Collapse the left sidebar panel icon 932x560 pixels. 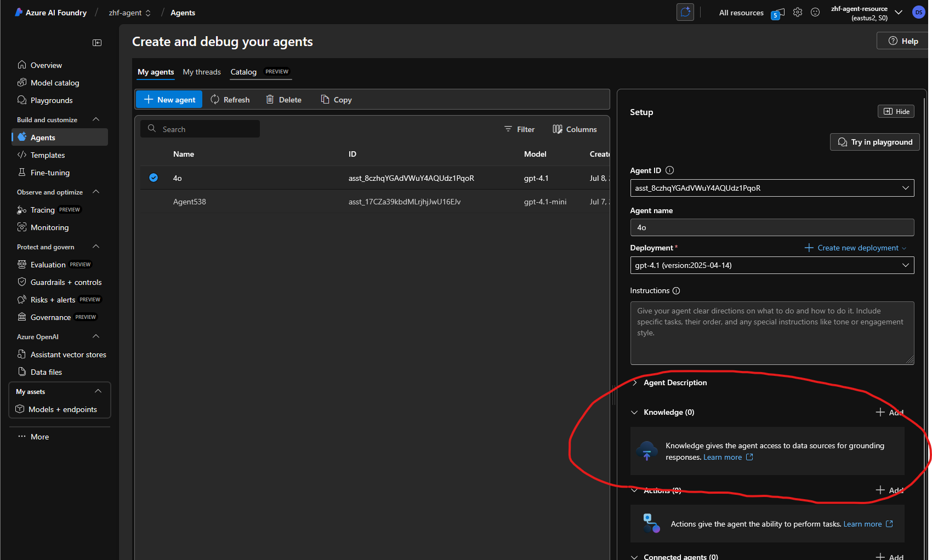97,43
